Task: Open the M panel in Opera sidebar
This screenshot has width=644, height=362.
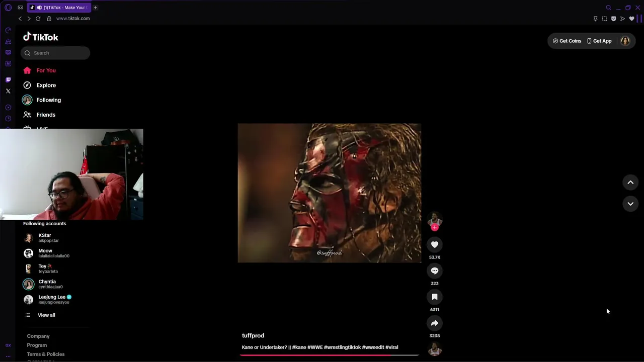Action: [8, 63]
